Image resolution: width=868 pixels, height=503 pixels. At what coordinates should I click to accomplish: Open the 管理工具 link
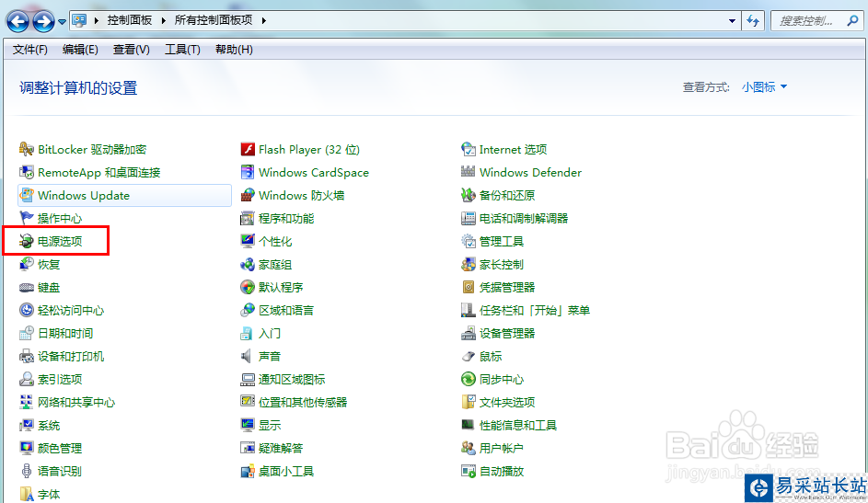point(502,242)
